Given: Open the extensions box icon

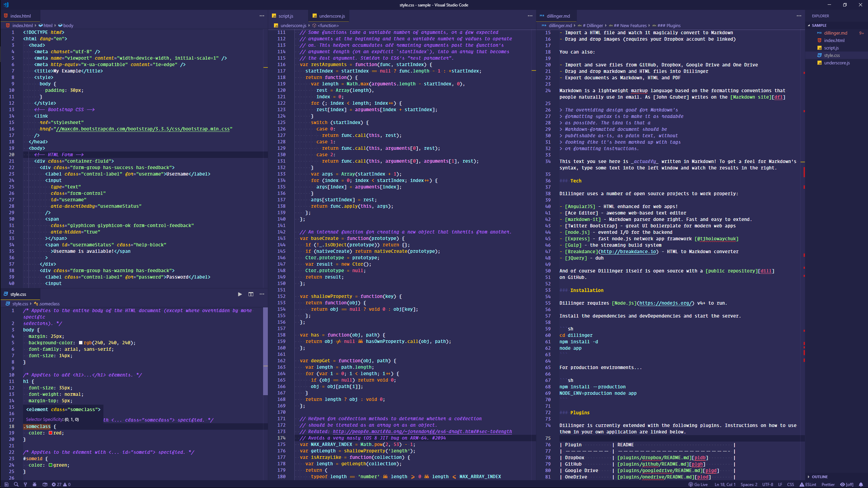Looking at the screenshot, I should click(45, 485).
